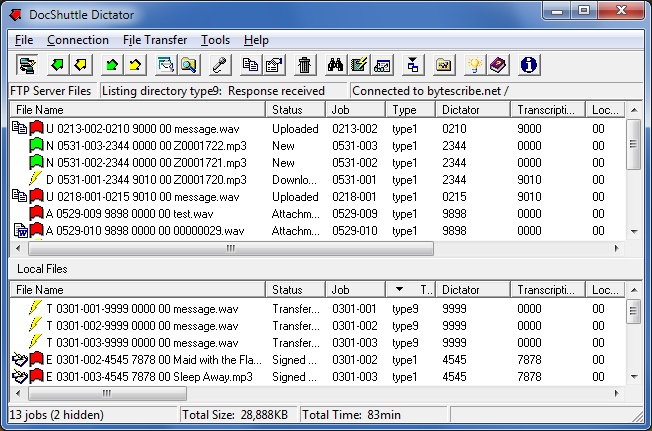This screenshot has height=431, width=652.
Task: Click vertical scrollbar thumb in FTP Server Files pane
Action: pyautogui.click(x=634, y=144)
